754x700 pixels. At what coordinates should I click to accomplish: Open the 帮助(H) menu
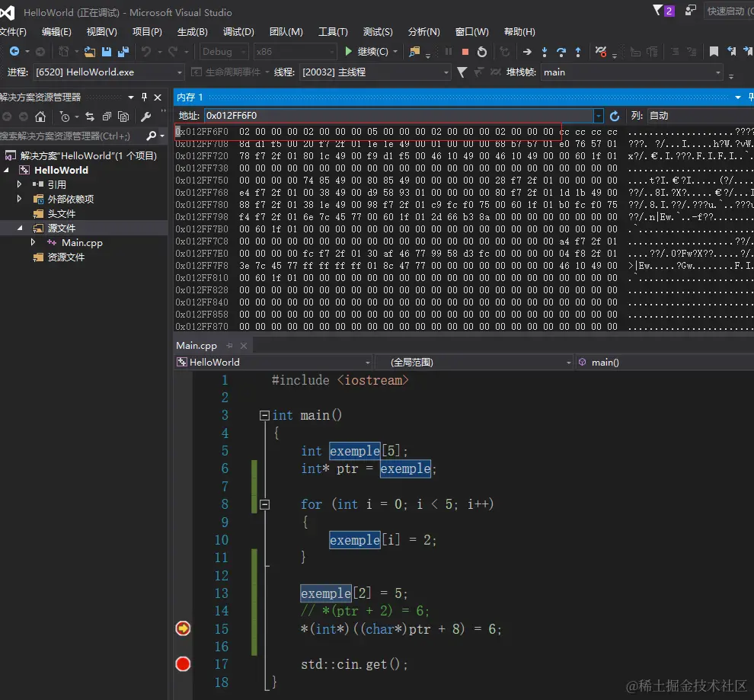519,32
